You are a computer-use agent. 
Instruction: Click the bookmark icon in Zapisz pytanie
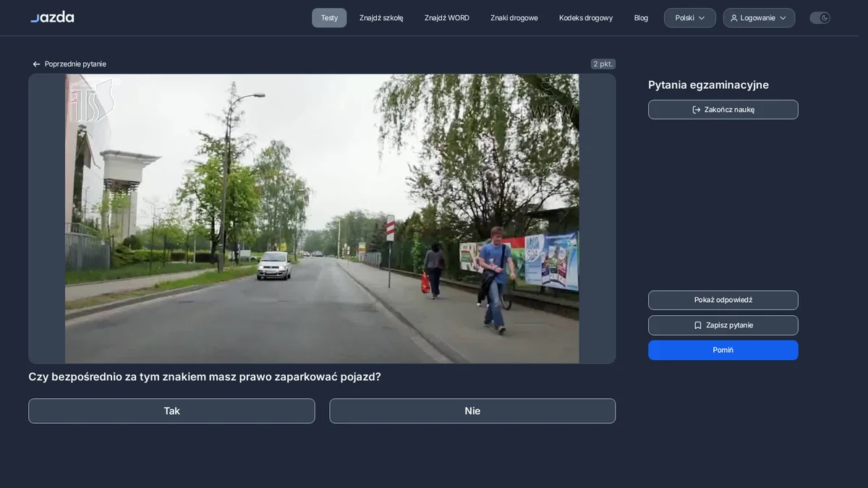(698, 325)
